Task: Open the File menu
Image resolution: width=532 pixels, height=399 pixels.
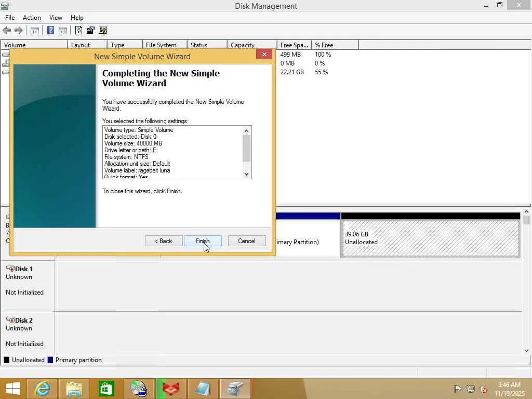Action: 10,18
